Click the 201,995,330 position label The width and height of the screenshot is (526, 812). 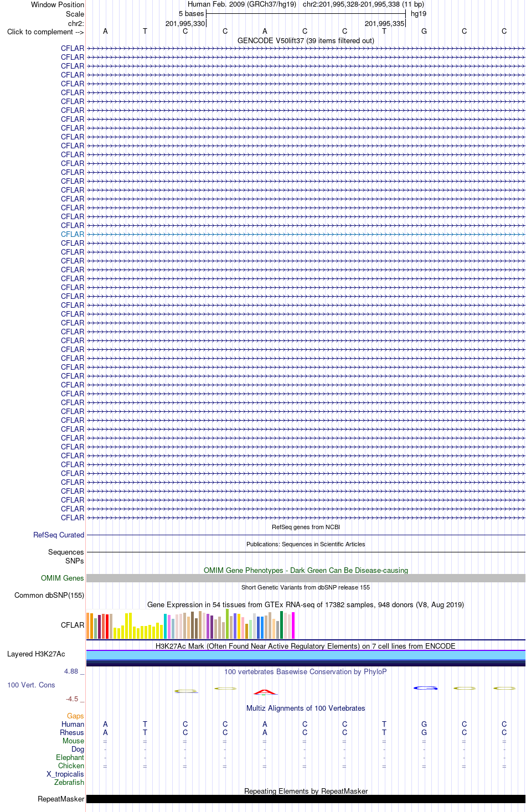[185, 23]
